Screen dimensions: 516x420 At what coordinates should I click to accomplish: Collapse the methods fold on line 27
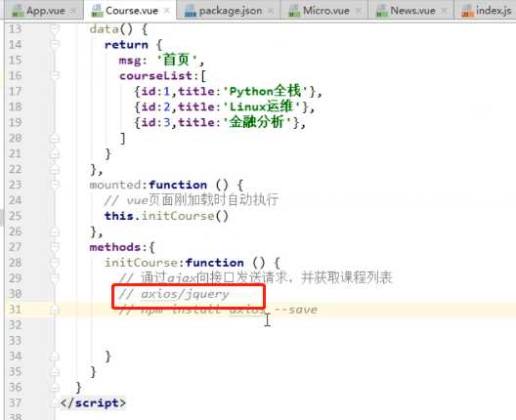click(55, 247)
